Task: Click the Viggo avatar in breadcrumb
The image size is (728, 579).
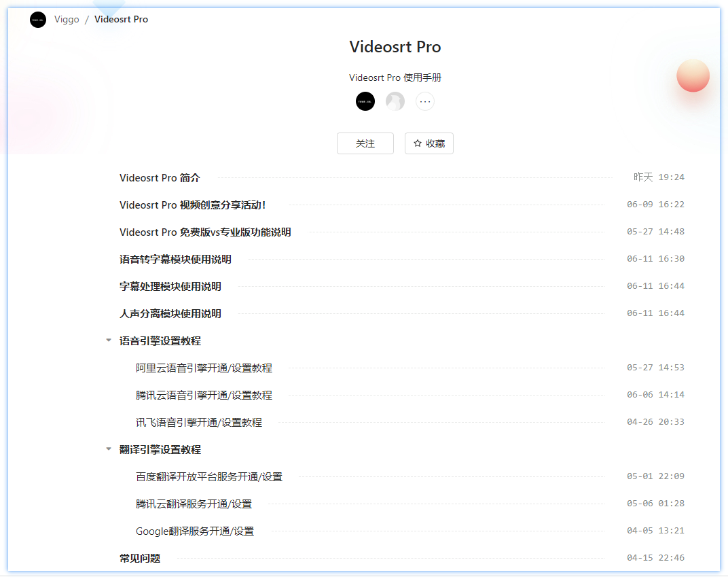Action: tap(38, 20)
